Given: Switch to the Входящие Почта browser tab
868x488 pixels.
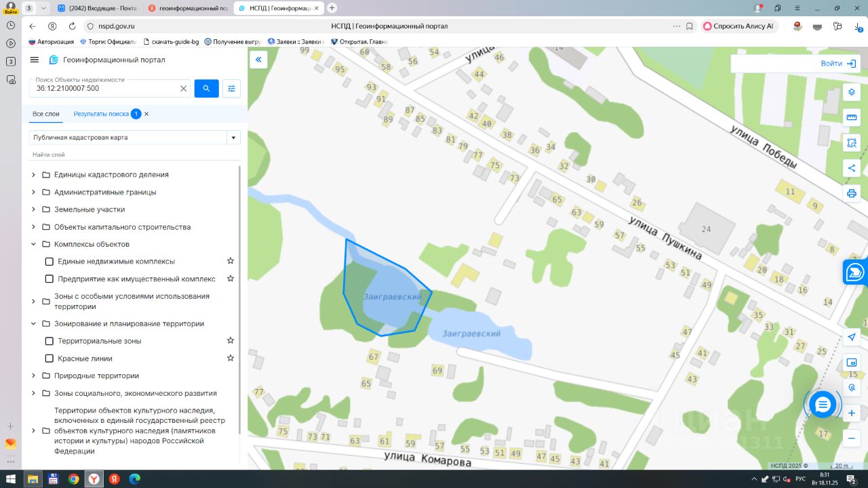Looking at the screenshot, I should tap(98, 8).
